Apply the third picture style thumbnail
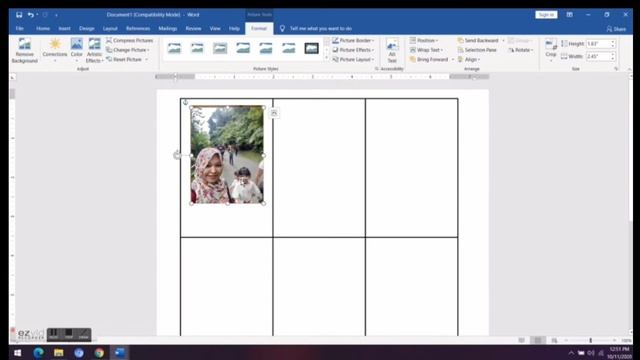This screenshot has height=360, width=640. point(220,48)
